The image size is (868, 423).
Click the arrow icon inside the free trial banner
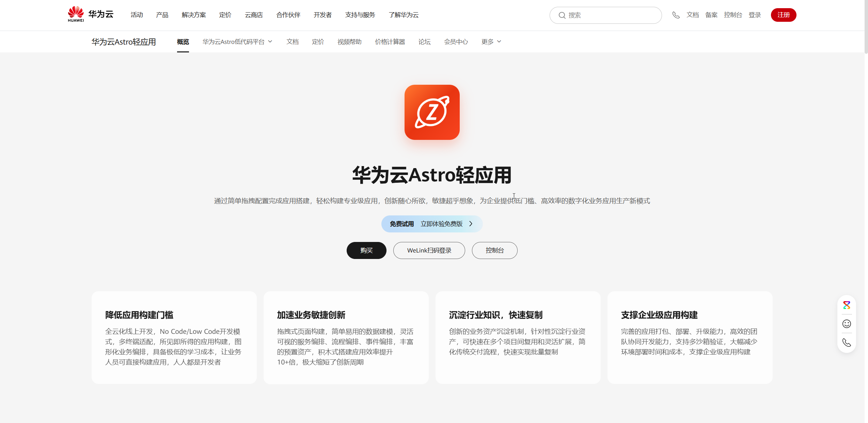coord(471,224)
